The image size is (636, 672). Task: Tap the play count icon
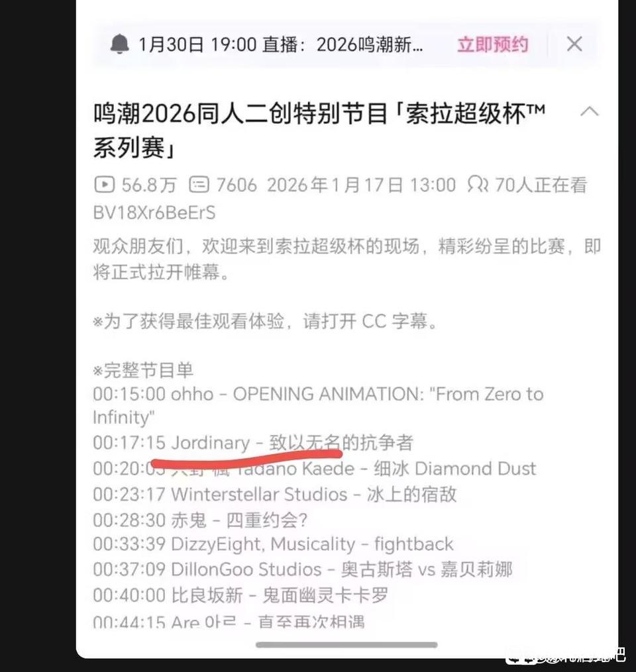coord(104,185)
